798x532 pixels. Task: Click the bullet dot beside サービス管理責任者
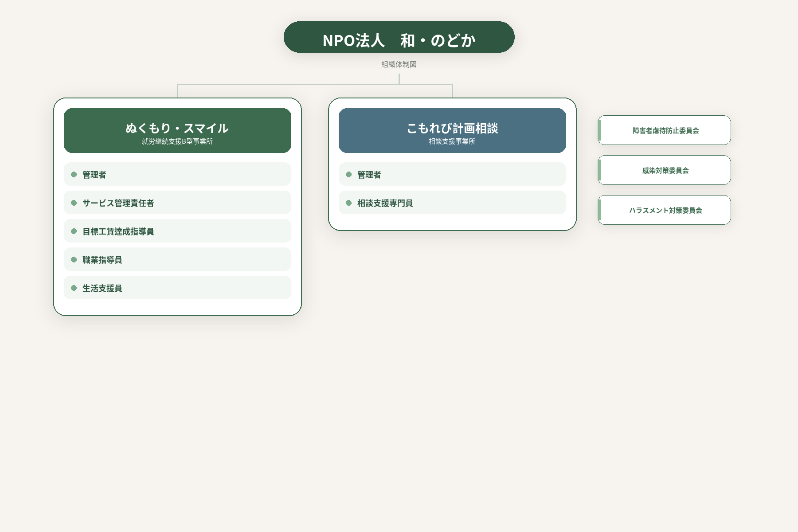click(74, 203)
